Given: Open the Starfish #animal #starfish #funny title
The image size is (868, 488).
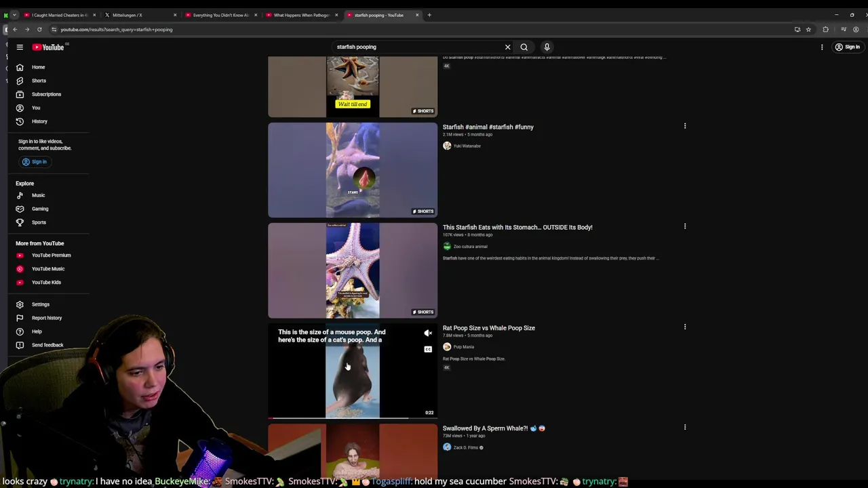Looking at the screenshot, I should point(488,127).
